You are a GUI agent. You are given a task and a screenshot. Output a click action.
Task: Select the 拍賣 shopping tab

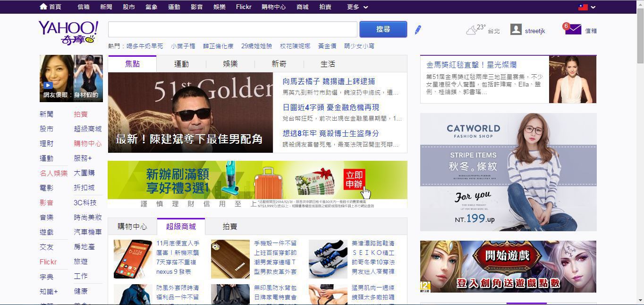click(230, 227)
